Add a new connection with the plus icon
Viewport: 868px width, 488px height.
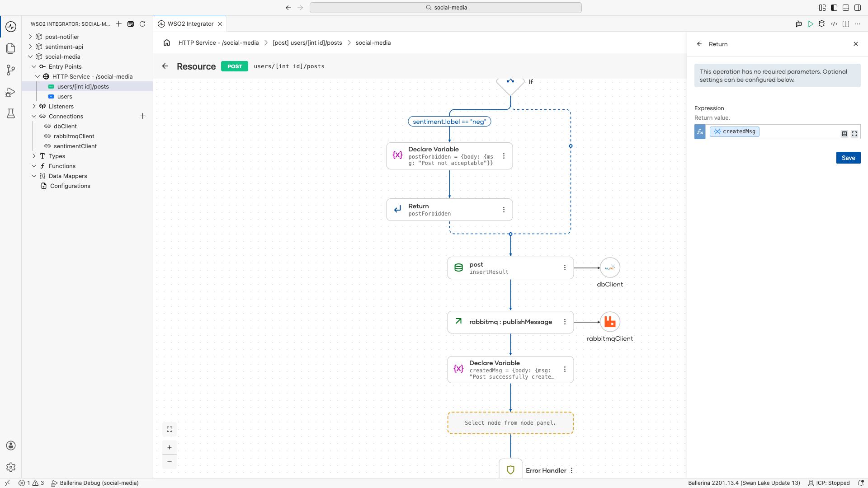tap(142, 116)
